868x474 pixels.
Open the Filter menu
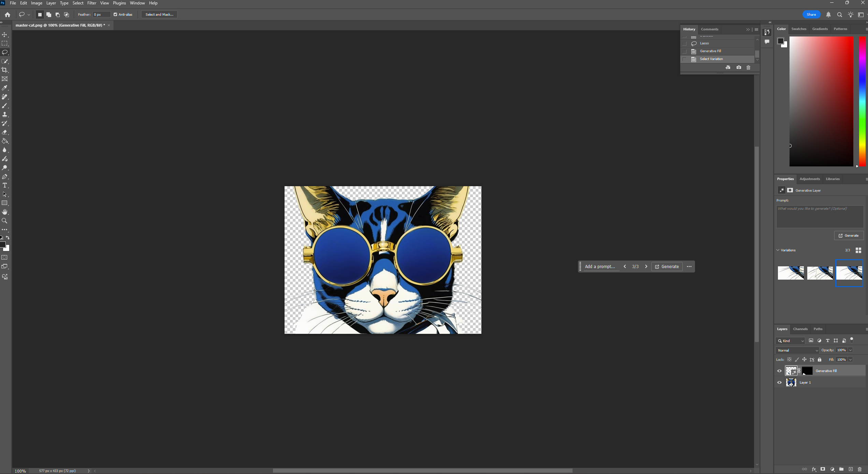click(91, 3)
